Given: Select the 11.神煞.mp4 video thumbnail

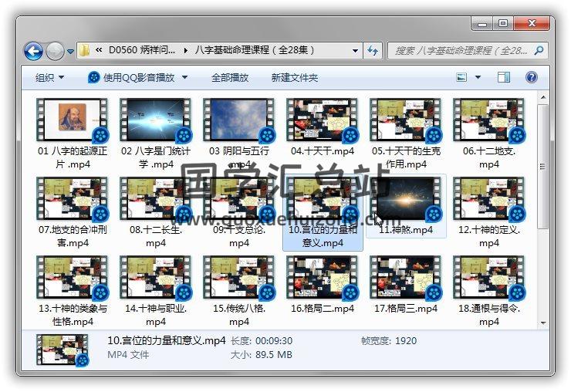Looking at the screenshot, I should click(x=405, y=199).
